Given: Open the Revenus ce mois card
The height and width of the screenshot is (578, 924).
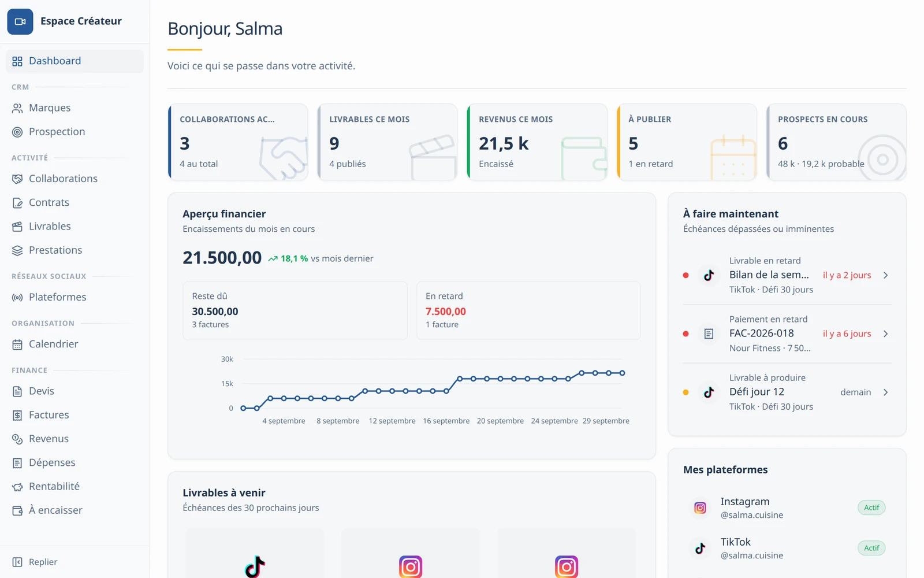Looking at the screenshot, I should pyautogui.click(x=537, y=142).
